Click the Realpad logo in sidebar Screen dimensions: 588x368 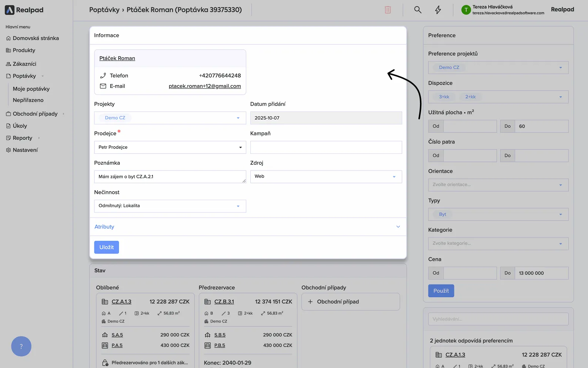point(24,10)
